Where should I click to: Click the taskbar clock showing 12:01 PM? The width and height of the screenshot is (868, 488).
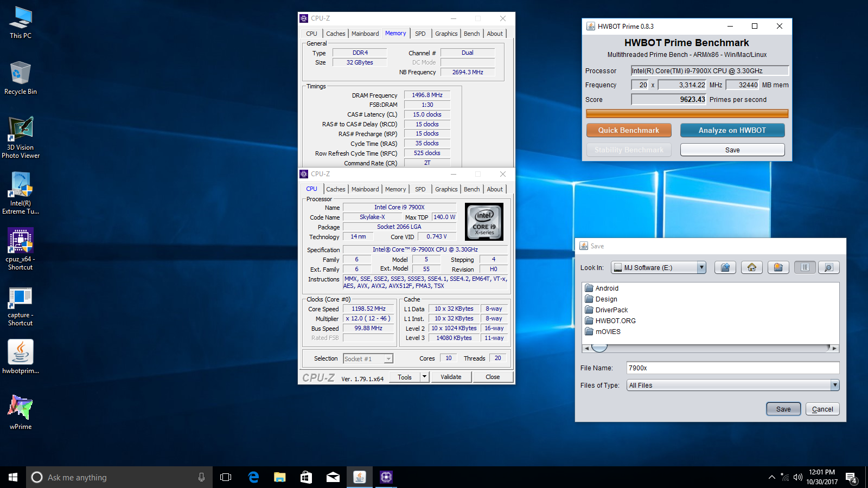tap(822, 477)
